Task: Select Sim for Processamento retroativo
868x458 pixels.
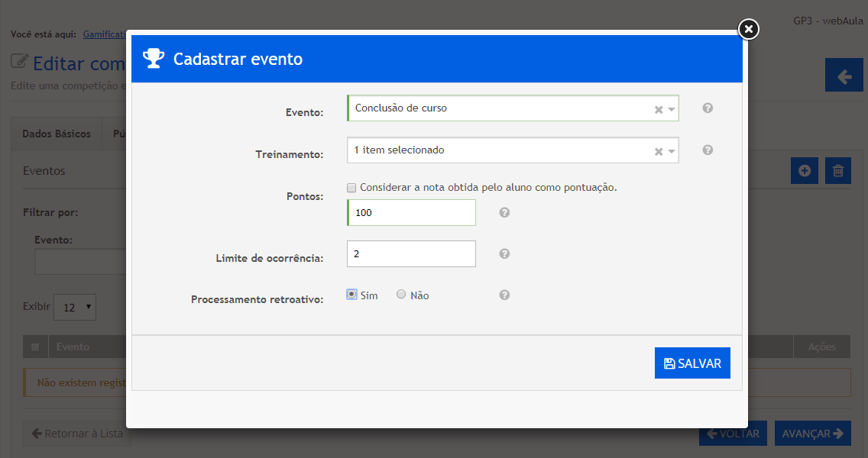Action: [351, 295]
